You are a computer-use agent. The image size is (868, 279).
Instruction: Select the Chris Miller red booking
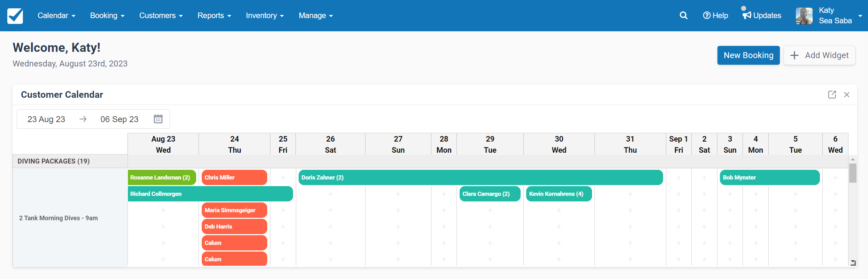tap(234, 177)
